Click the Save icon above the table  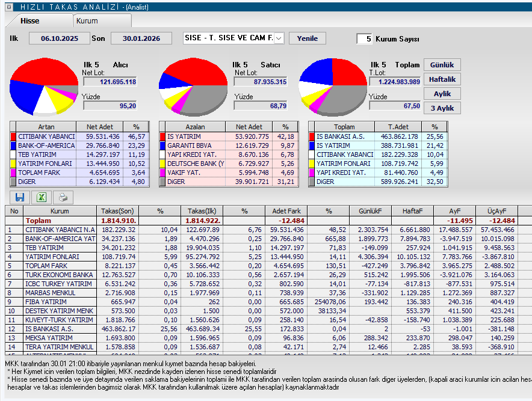[20, 197]
